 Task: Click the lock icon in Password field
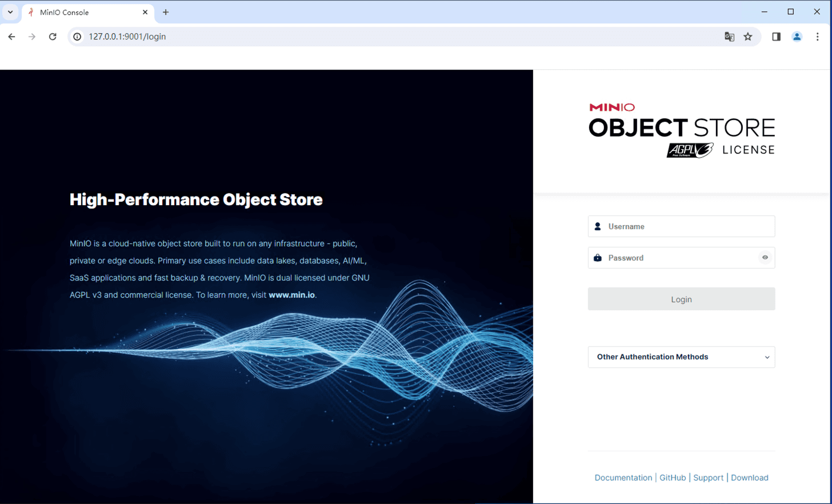point(598,258)
